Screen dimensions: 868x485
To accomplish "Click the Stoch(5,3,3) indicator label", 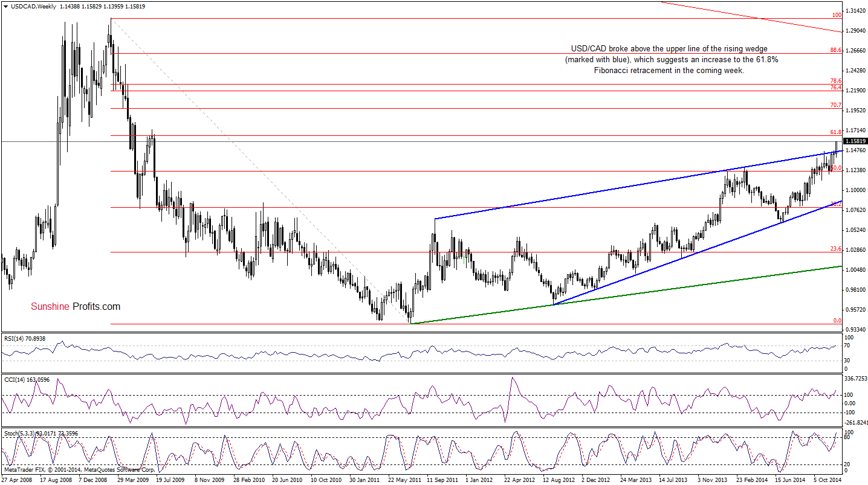I will [x=41, y=434].
